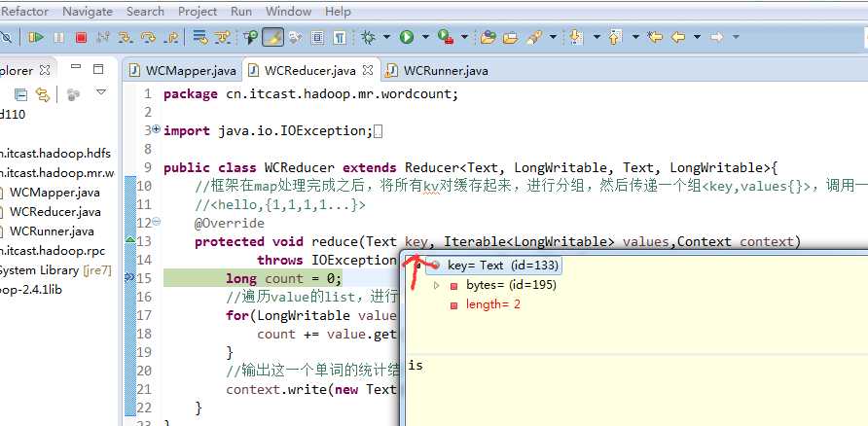Click the Previous Annotation arrow icon
This screenshot has height=426, width=868.
click(615, 37)
